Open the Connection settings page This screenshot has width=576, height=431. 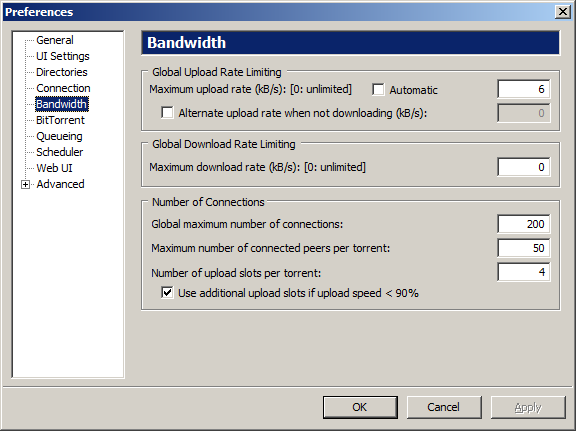point(63,88)
